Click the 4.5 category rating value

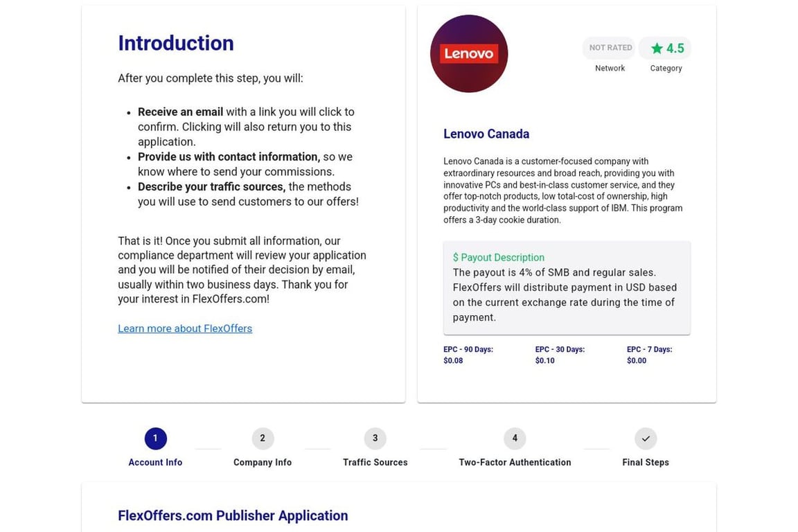pyautogui.click(x=675, y=48)
